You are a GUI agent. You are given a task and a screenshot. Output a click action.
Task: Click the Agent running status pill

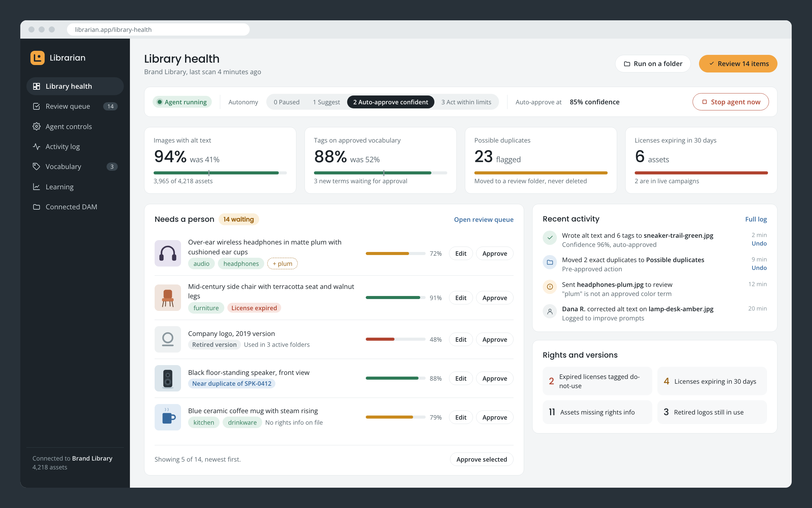coord(182,102)
